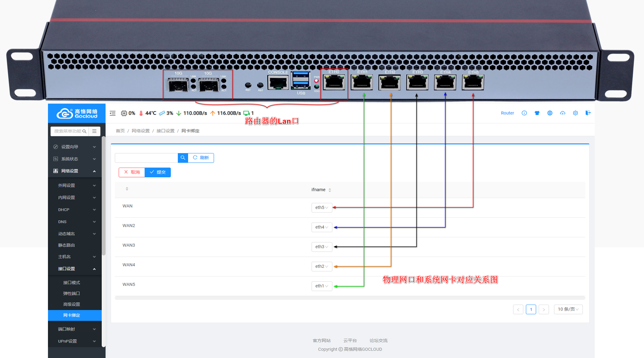
Task: Open the 静态路由 menu item
Action: [x=66, y=245]
